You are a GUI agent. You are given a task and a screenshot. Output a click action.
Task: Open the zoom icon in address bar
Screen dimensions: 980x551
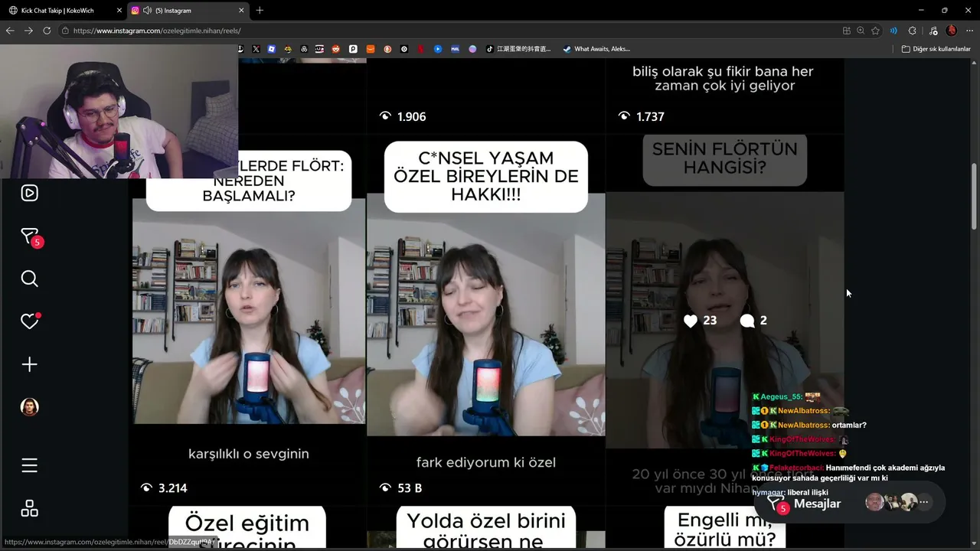click(861, 31)
